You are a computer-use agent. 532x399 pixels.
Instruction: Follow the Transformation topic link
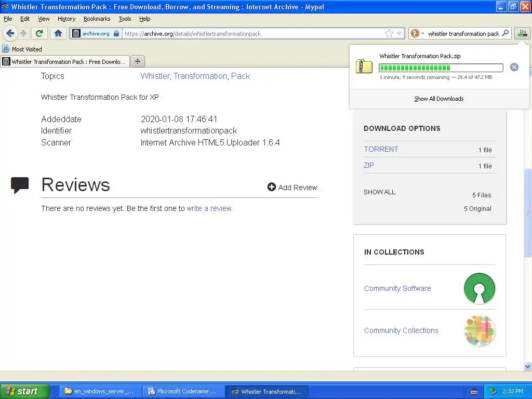(200, 76)
